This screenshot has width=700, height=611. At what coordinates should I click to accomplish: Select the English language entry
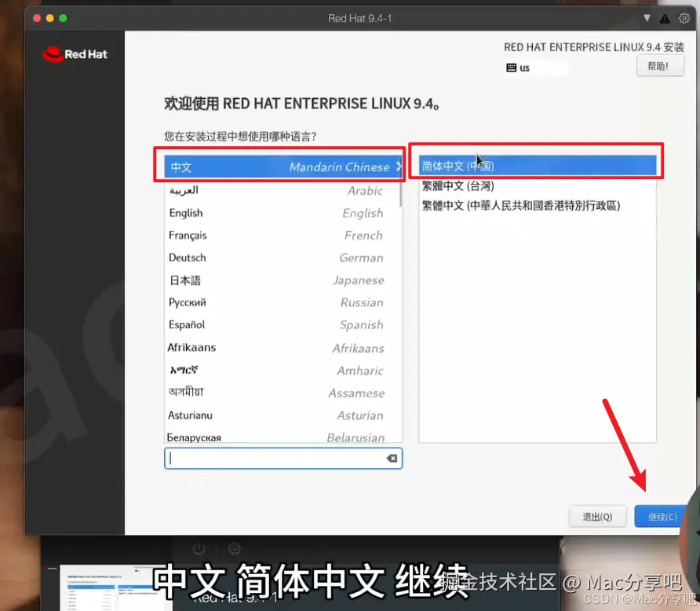click(235, 212)
